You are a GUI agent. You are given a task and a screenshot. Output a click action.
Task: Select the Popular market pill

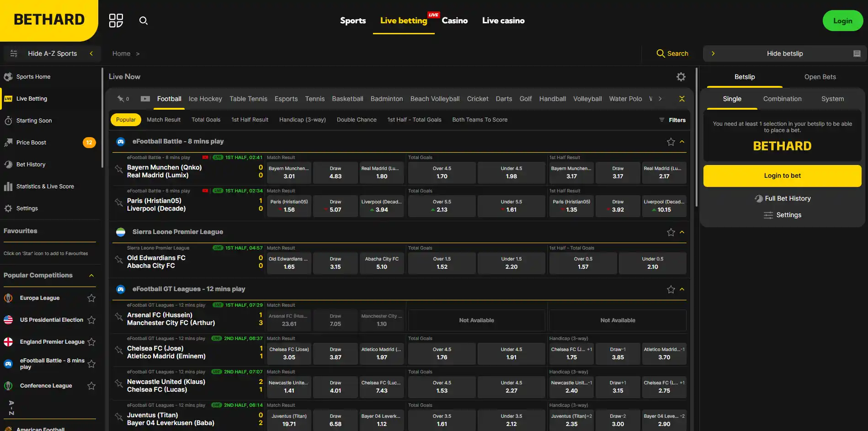(126, 120)
